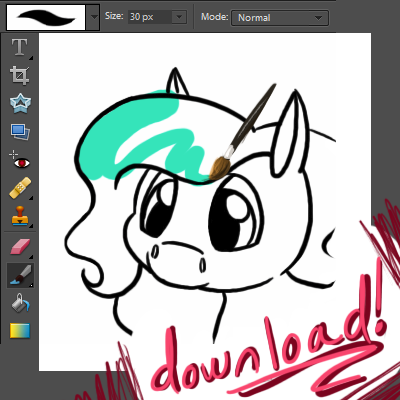The image size is (400, 400).
Task: Select the Paint Bucket tool
Action: [20, 303]
